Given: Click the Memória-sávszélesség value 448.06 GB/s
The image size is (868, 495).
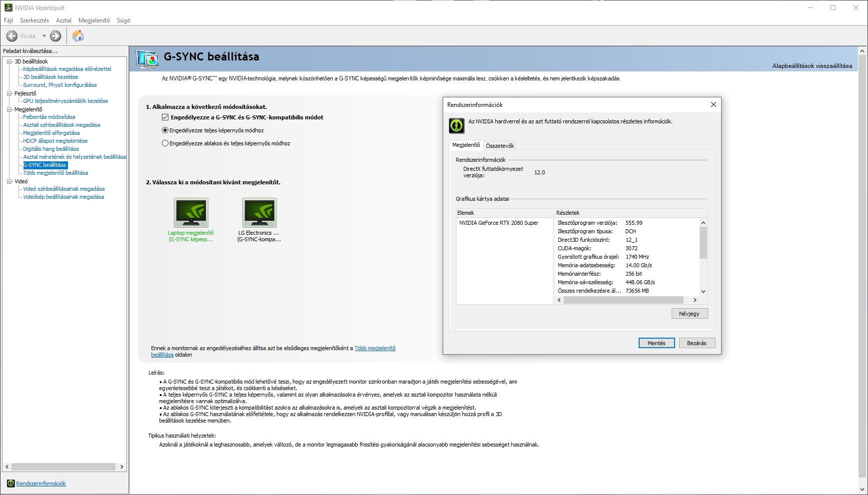Looking at the screenshot, I should click(640, 282).
